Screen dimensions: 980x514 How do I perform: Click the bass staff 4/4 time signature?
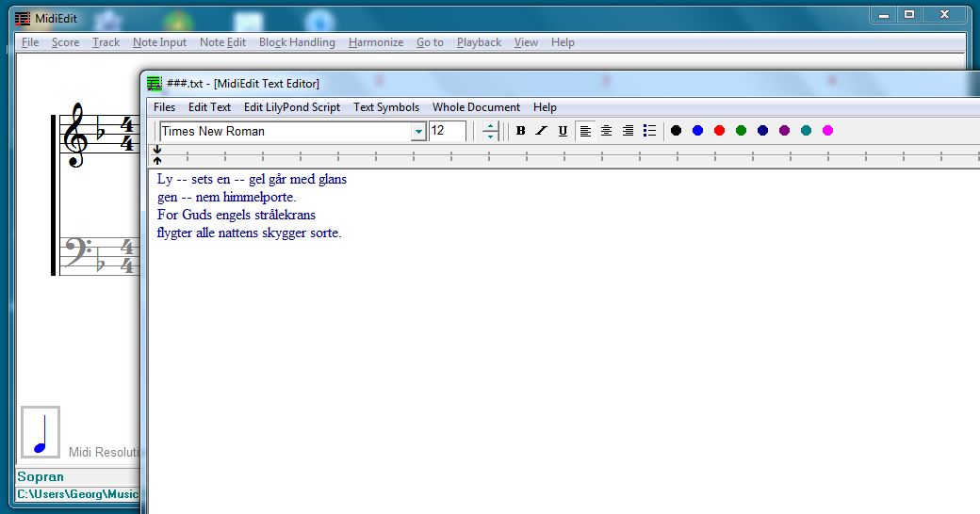click(127, 256)
